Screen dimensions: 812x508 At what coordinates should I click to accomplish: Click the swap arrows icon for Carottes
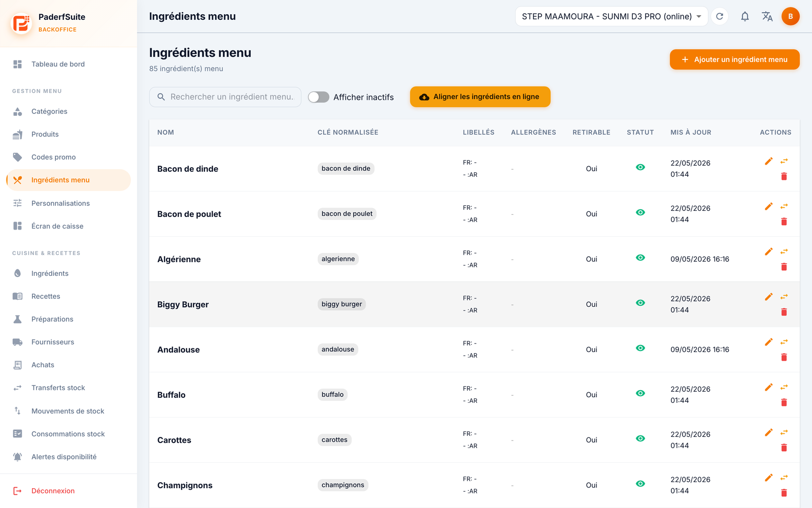tap(784, 432)
